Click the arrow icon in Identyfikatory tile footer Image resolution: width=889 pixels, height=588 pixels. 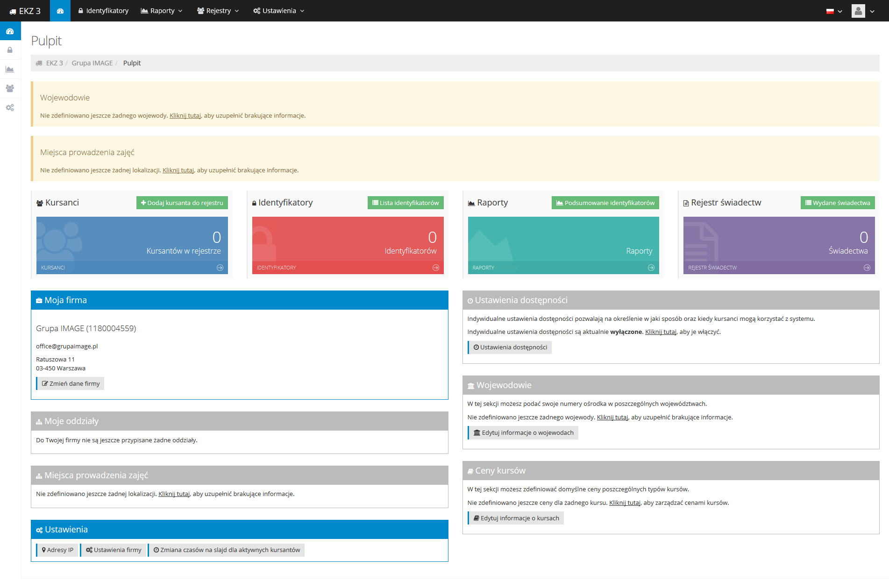pyautogui.click(x=436, y=268)
